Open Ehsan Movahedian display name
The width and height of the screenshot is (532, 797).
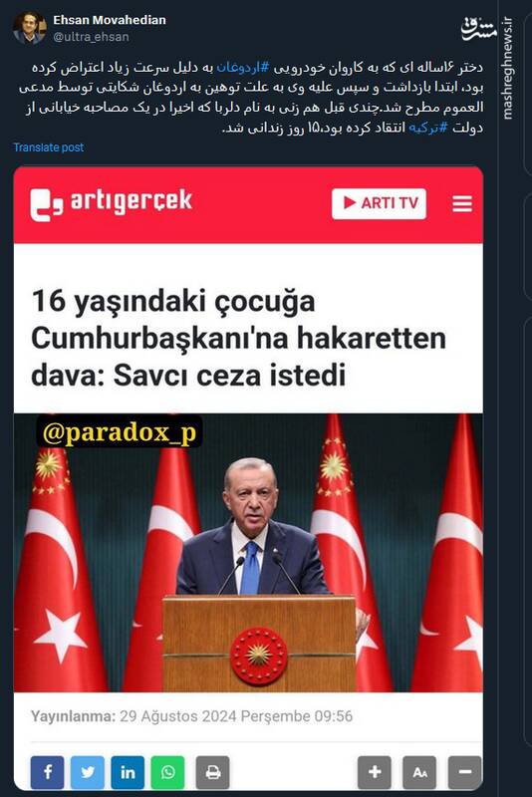coord(110,20)
